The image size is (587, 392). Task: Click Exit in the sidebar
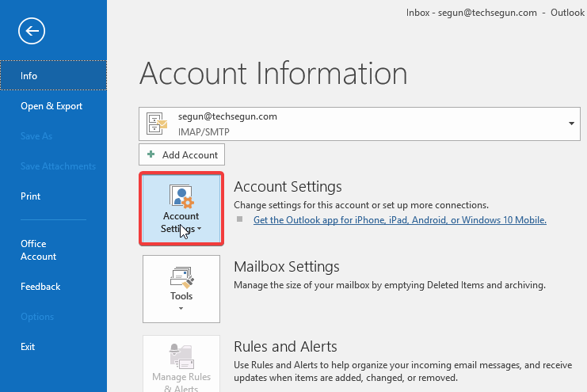coord(53,347)
